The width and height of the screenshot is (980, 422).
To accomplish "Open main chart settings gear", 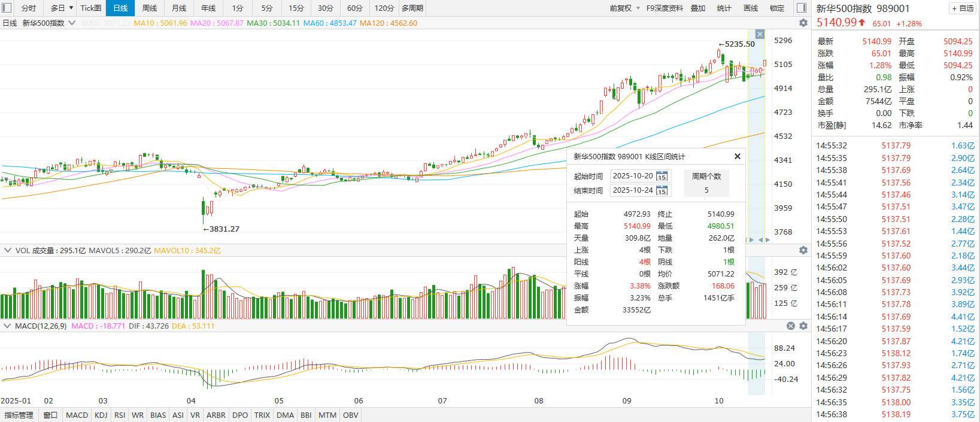I will (803, 23).
